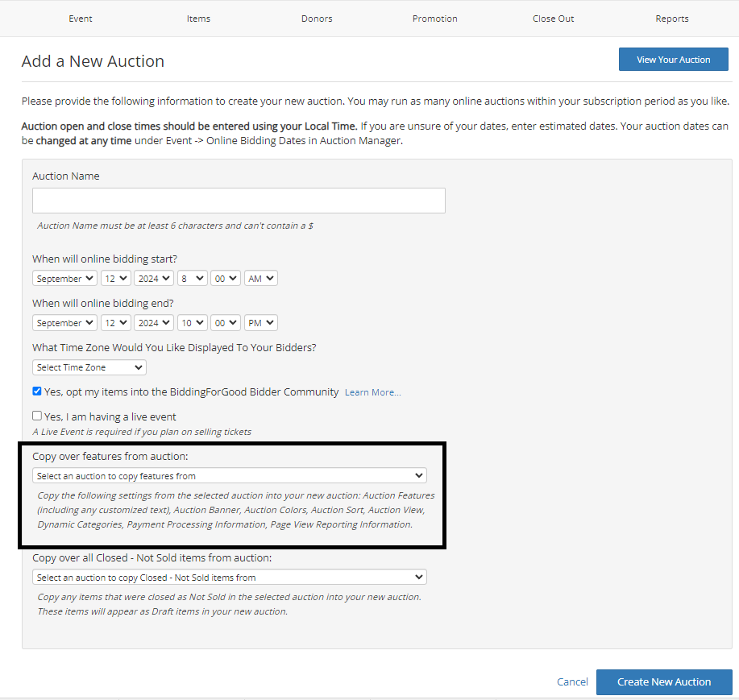This screenshot has width=739, height=700.
Task: Open the copy features from auction dropdown
Action: [230, 475]
